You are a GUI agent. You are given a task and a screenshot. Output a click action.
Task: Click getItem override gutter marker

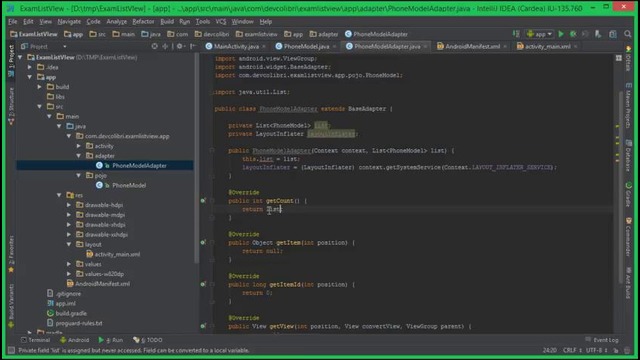click(x=203, y=242)
